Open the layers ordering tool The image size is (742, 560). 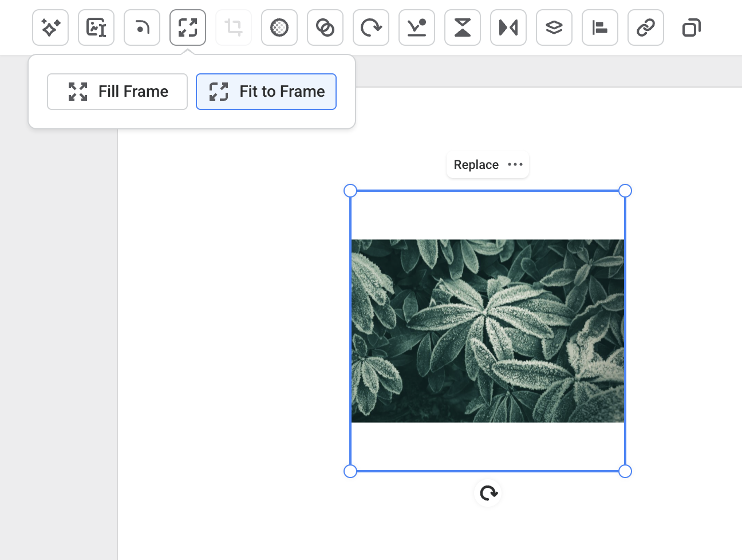[x=554, y=27]
